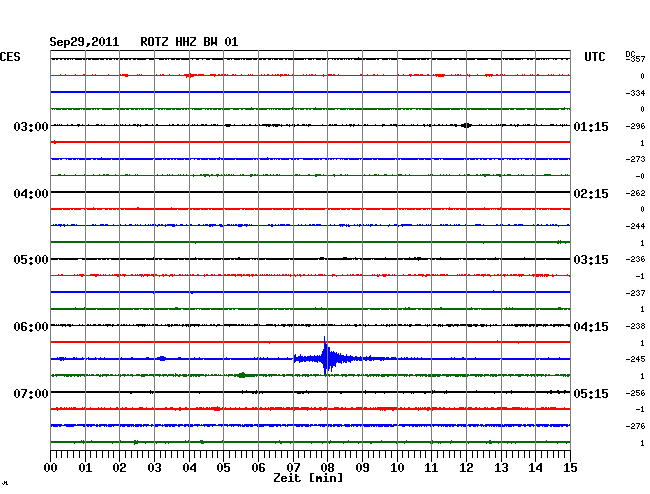Select x-axis minute tick label 11
Viewport: 650px width, 494px height.
pos(431,468)
